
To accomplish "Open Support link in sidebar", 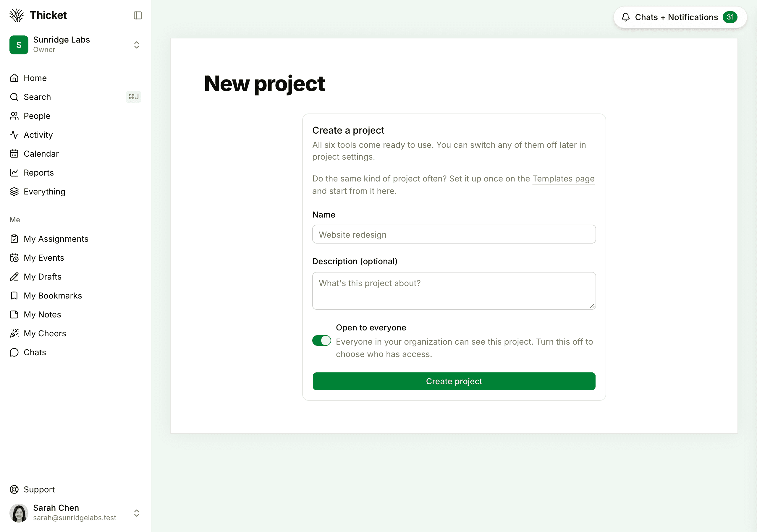I will point(75,489).
